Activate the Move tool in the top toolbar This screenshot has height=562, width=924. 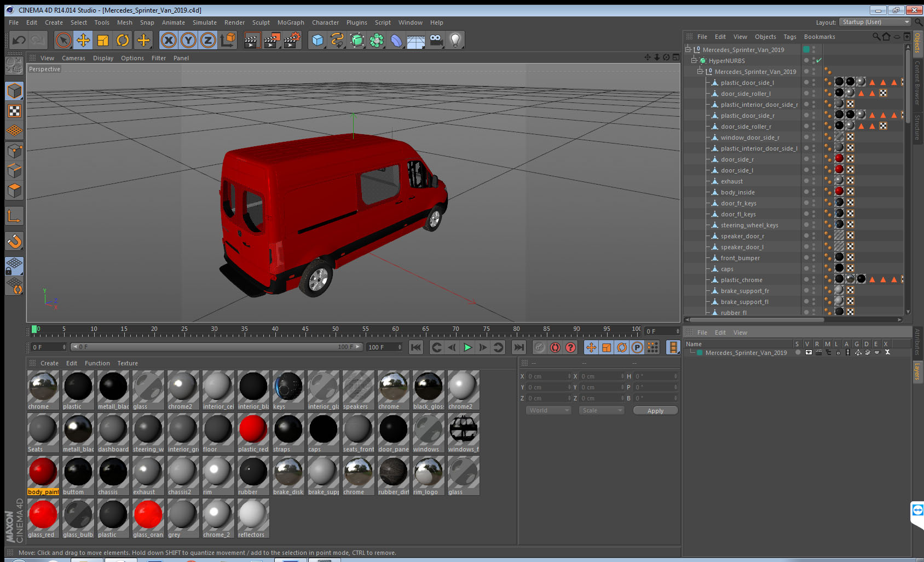[83, 40]
